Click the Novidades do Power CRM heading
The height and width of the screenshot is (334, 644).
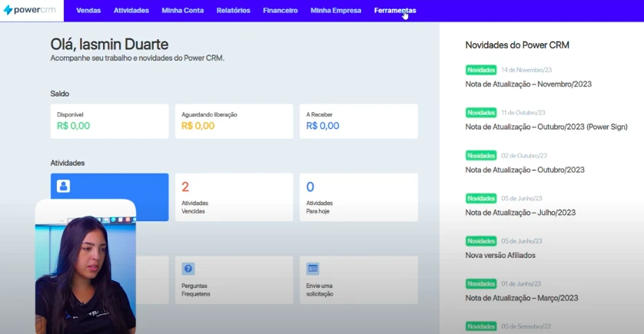click(x=517, y=45)
